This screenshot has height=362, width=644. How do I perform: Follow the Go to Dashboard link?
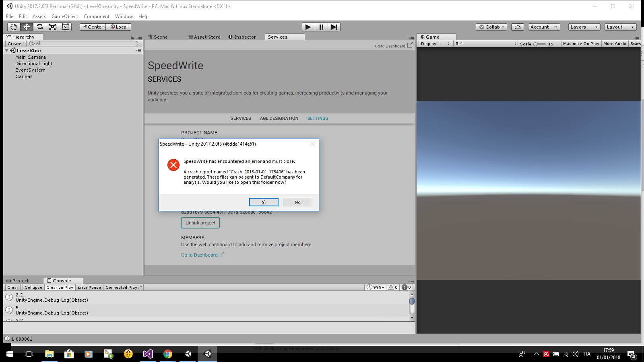[199, 255]
